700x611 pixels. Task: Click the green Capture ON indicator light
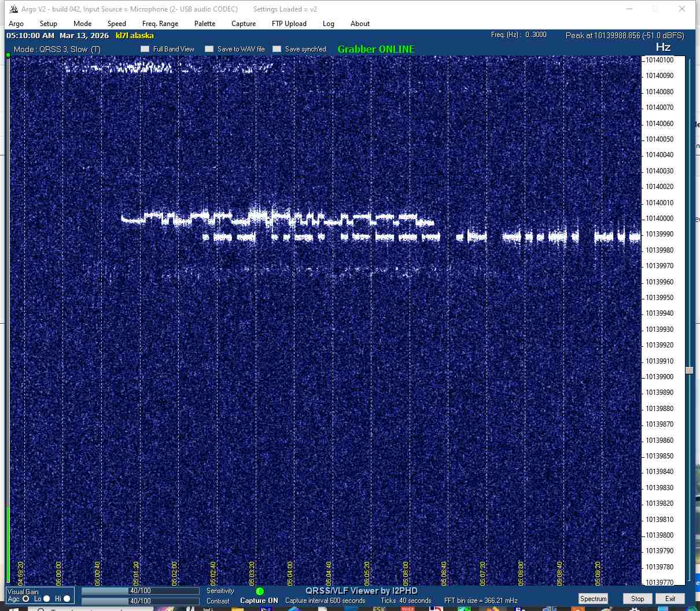click(x=260, y=591)
